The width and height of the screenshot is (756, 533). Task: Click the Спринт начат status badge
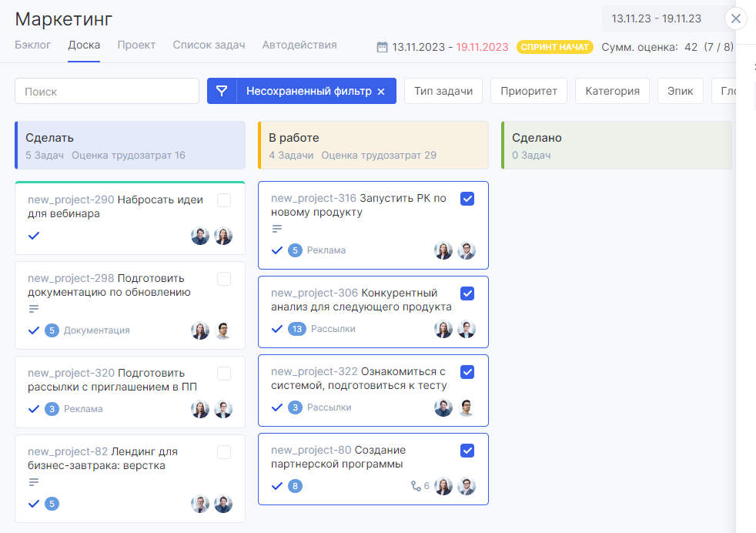(x=554, y=47)
